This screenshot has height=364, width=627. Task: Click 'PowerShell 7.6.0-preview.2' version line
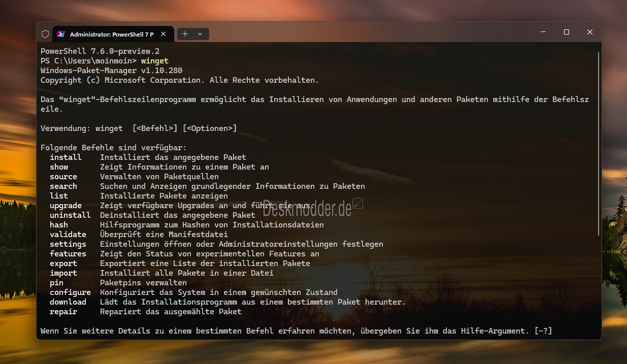(x=100, y=51)
